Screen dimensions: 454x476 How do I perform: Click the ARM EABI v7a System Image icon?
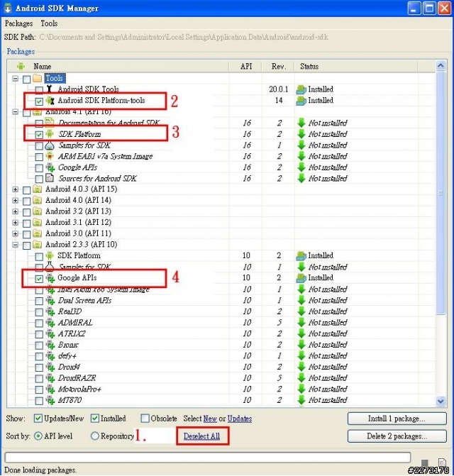point(50,156)
